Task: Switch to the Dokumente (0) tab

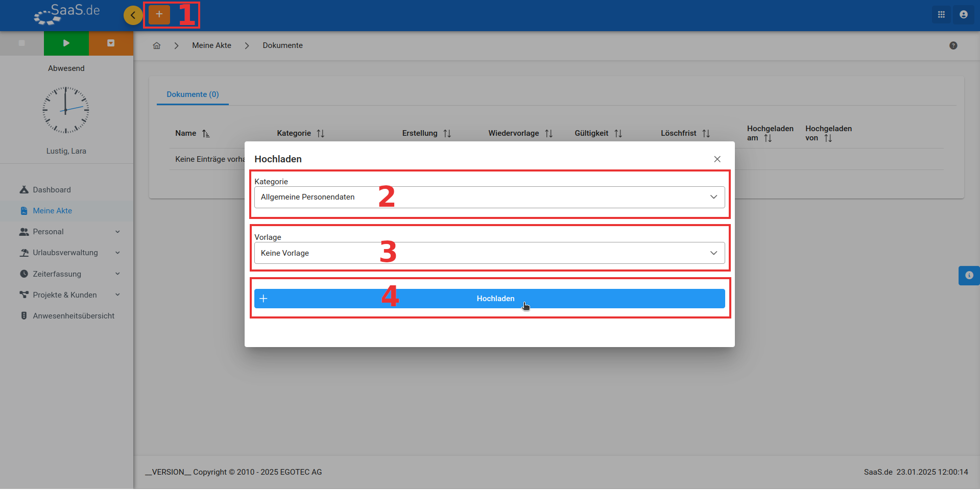Action: click(x=193, y=94)
